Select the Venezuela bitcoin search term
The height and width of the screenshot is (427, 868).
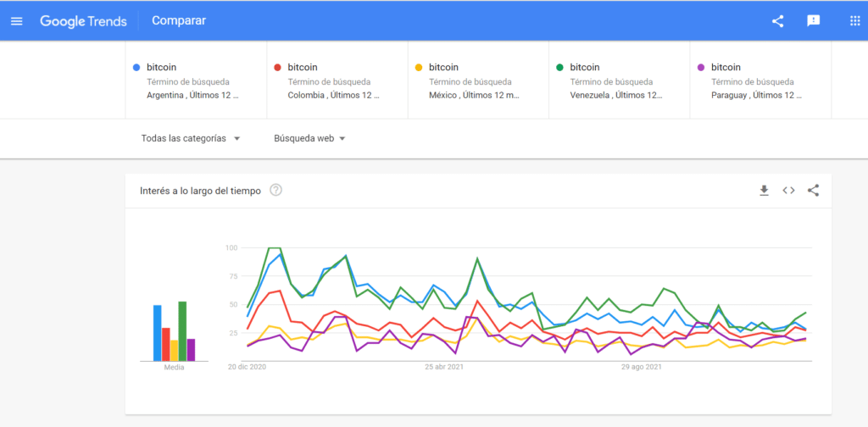pyautogui.click(x=619, y=80)
